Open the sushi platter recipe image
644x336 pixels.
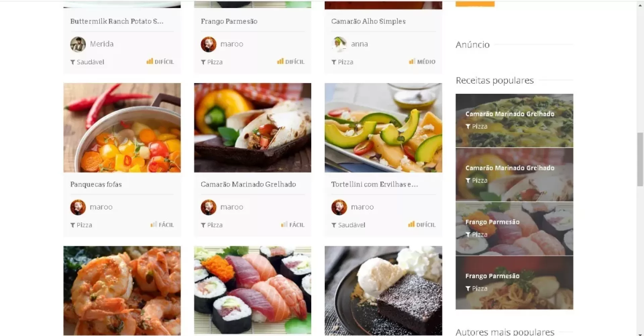pyautogui.click(x=253, y=290)
